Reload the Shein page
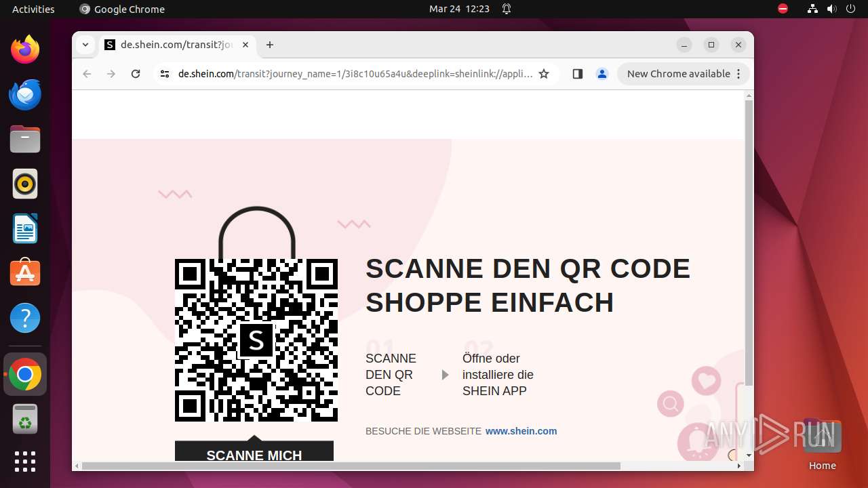This screenshot has height=488, width=868. click(x=136, y=74)
